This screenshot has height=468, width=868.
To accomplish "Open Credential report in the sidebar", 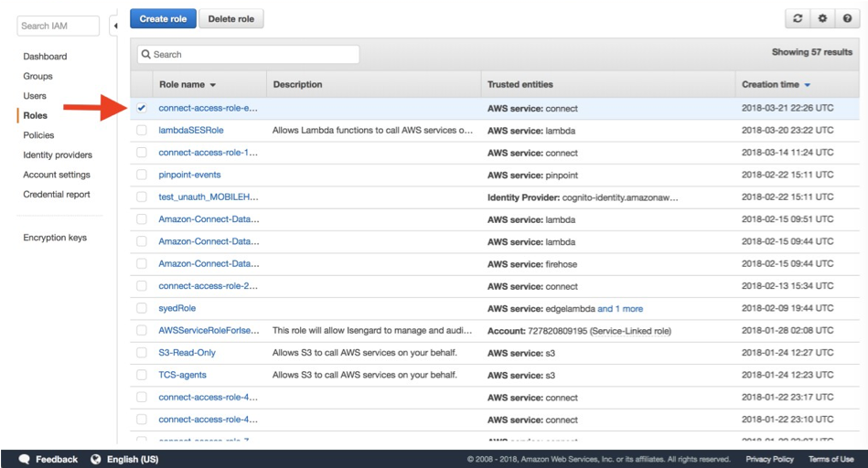I will click(57, 194).
